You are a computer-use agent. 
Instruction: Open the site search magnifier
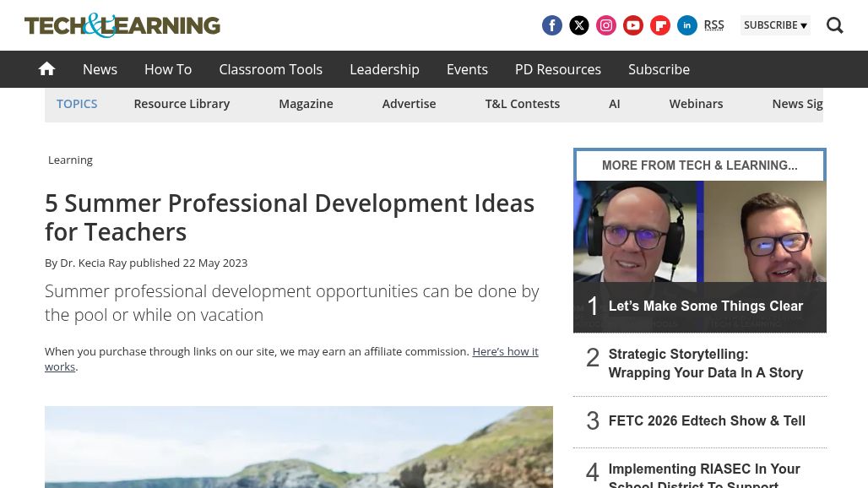pyautogui.click(x=834, y=25)
